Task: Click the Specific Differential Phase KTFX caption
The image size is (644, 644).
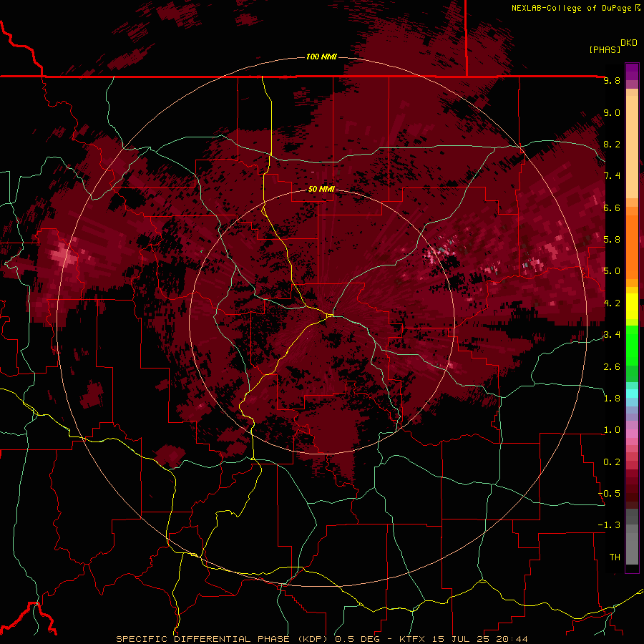Action: click(321, 639)
